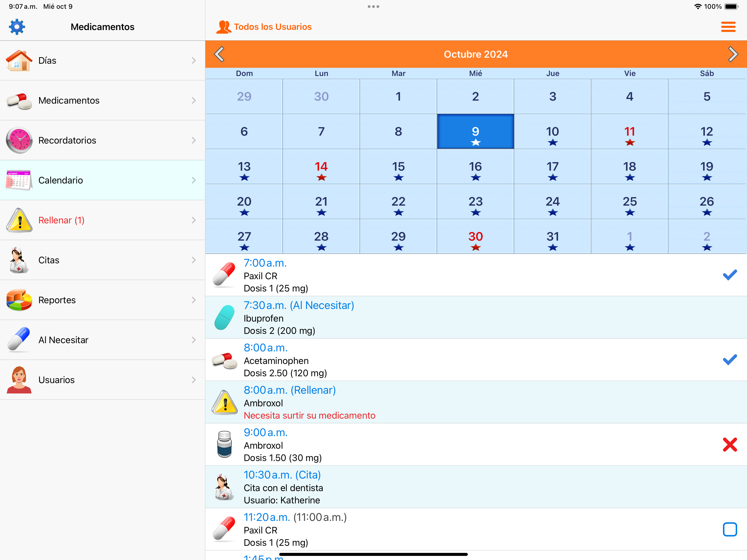Viewport: 747px width, 560px height.
Task: Tap the Días house icon
Action: point(19,60)
